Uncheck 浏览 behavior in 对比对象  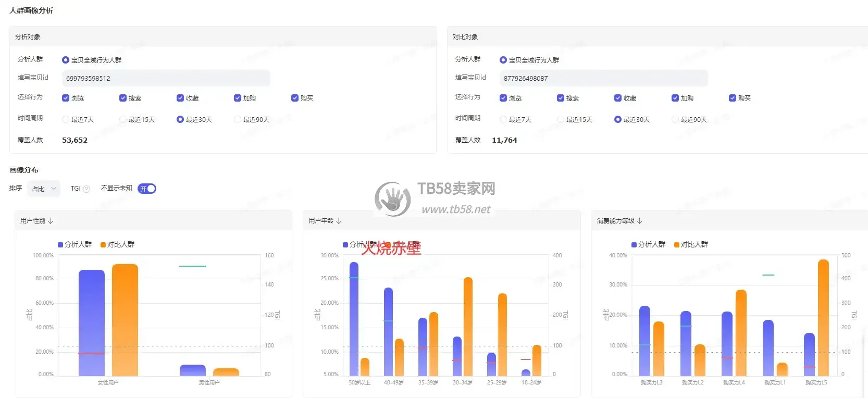(x=503, y=98)
